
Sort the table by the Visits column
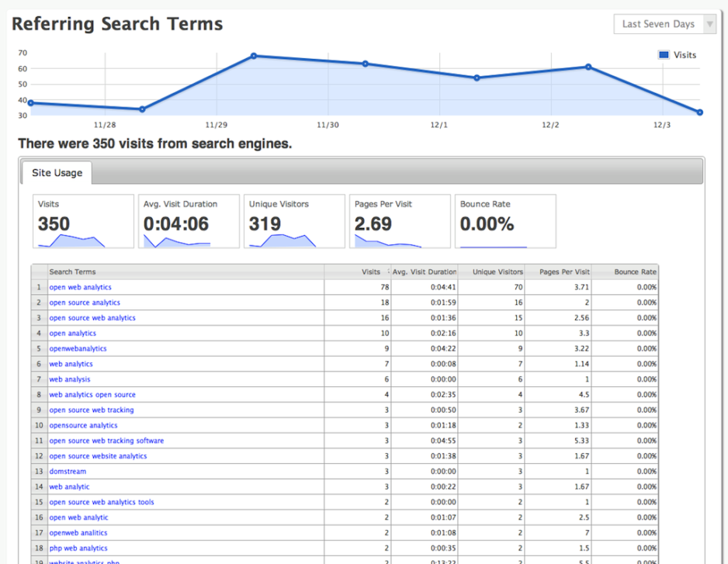pos(370,272)
